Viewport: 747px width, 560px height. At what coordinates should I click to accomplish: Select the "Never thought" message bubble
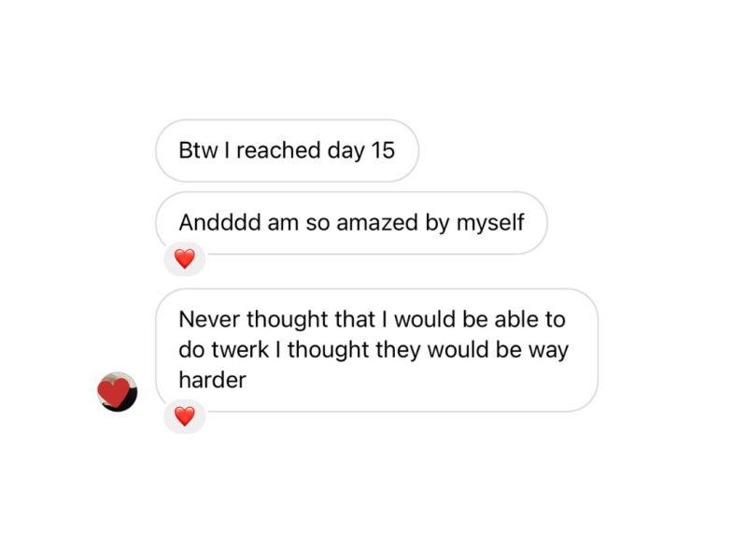375,349
